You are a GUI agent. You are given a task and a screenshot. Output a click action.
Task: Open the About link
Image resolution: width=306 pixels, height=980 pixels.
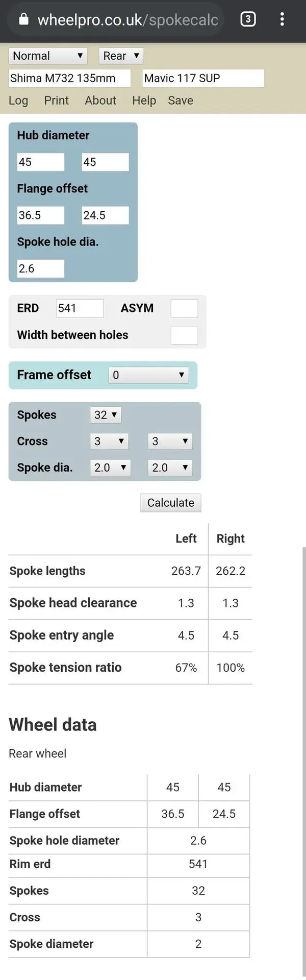click(x=100, y=101)
